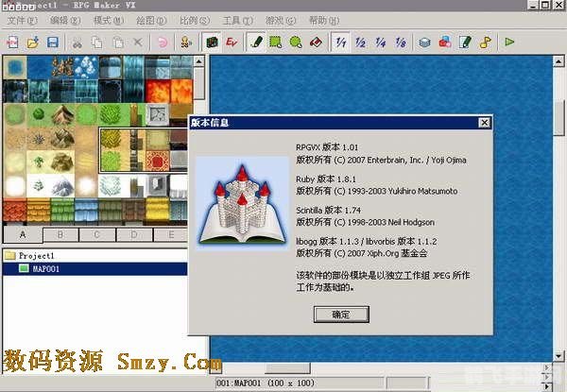Click tile palette scroll-up arrow
This screenshot has width=567, height=392.
198,61
